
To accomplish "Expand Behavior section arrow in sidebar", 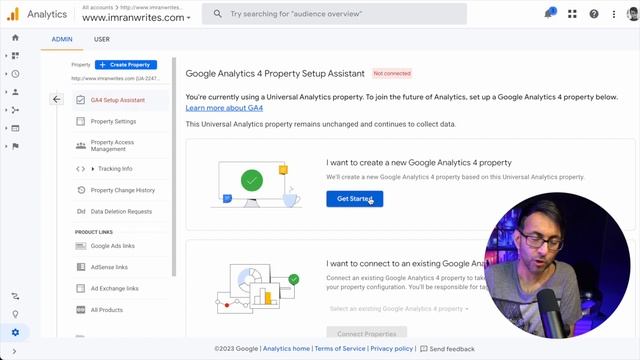I will [x=6, y=128].
